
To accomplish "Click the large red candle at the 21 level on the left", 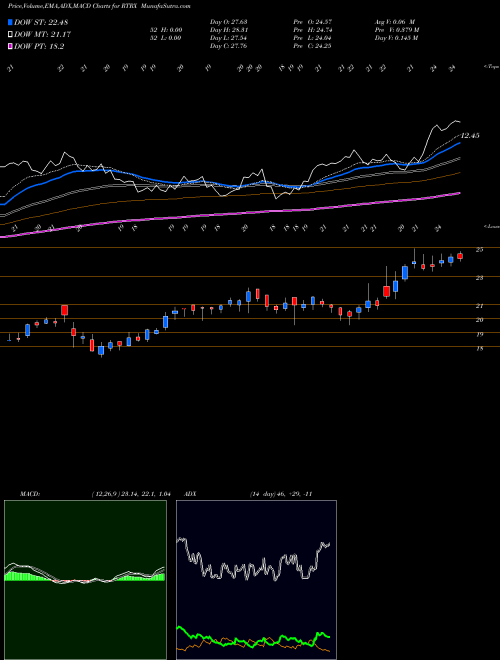I will [x=64, y=311].
